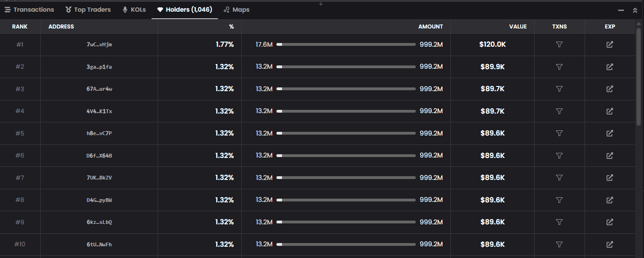The image size is (644, 258).
Task: Filter transactions for holder h8e…vC7P
Action: [559, 133]
